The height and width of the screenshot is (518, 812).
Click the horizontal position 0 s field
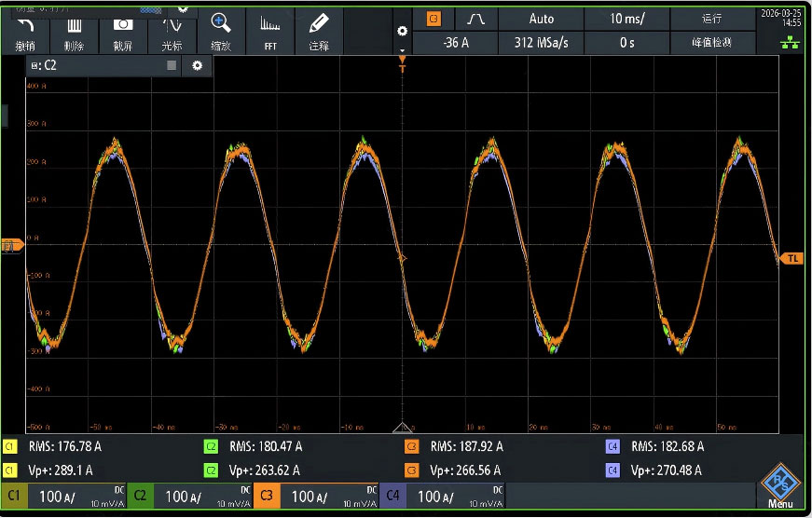tap(626, 43)
